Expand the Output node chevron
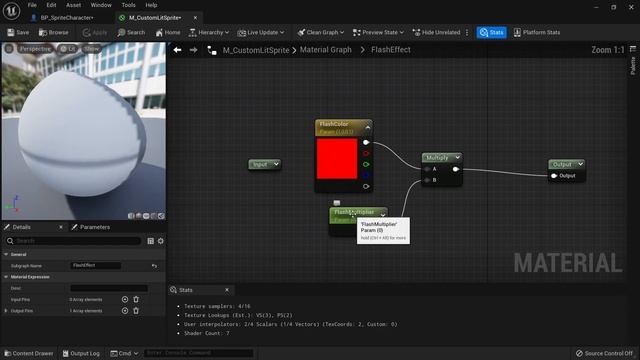640x360 pixels. point(580,164)
